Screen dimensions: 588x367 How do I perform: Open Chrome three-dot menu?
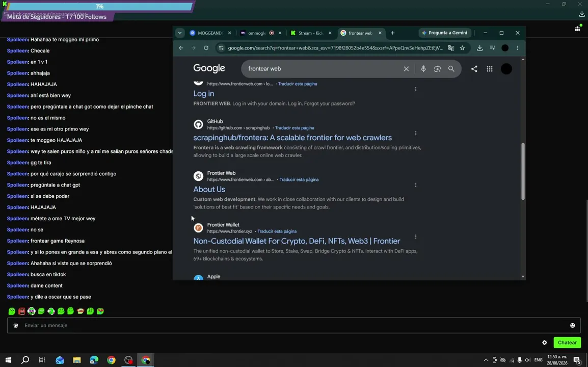(518, 48)
